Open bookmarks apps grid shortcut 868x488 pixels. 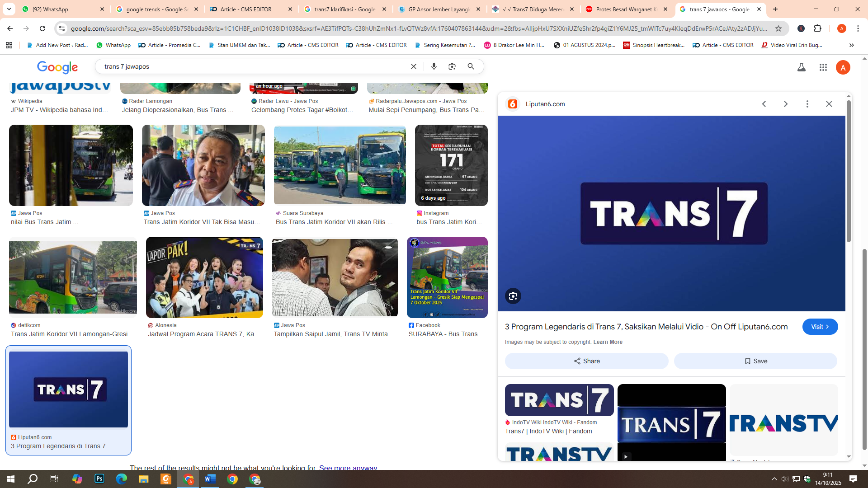pos(9,45)
